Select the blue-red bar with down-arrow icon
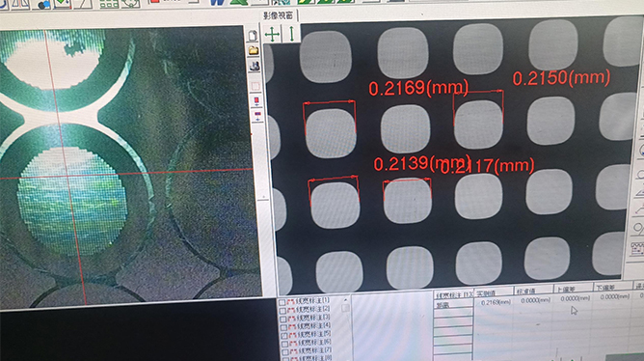The height and width of the screenshot is (361, 644). click(257, 116)
